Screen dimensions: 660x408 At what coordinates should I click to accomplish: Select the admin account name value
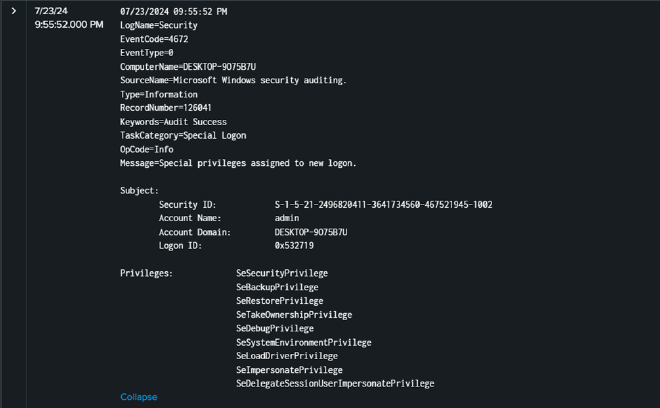287,218
